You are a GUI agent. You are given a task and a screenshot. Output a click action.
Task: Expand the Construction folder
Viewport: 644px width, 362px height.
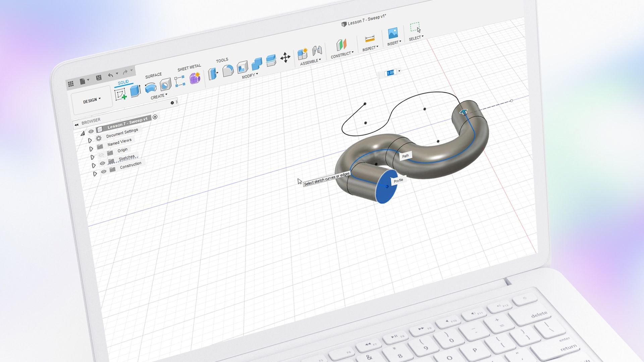pyautogui.click(x=95, y=174)
